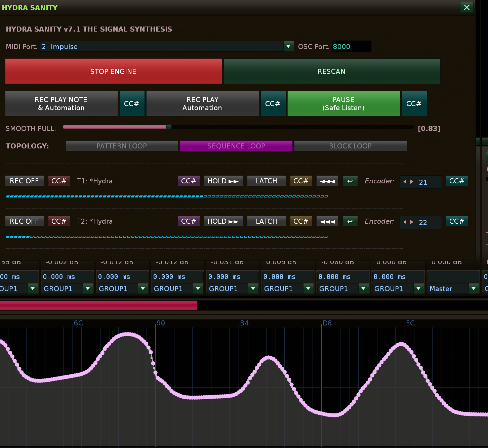
Task: Expand the Master group dropdown
Action: [x=473, y=288]
